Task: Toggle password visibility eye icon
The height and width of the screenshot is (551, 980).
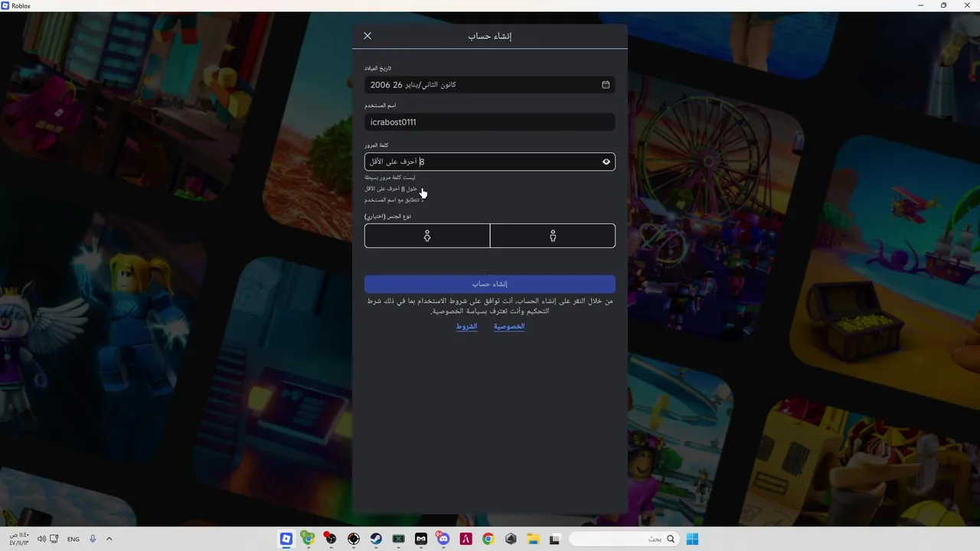Action: 606,161
